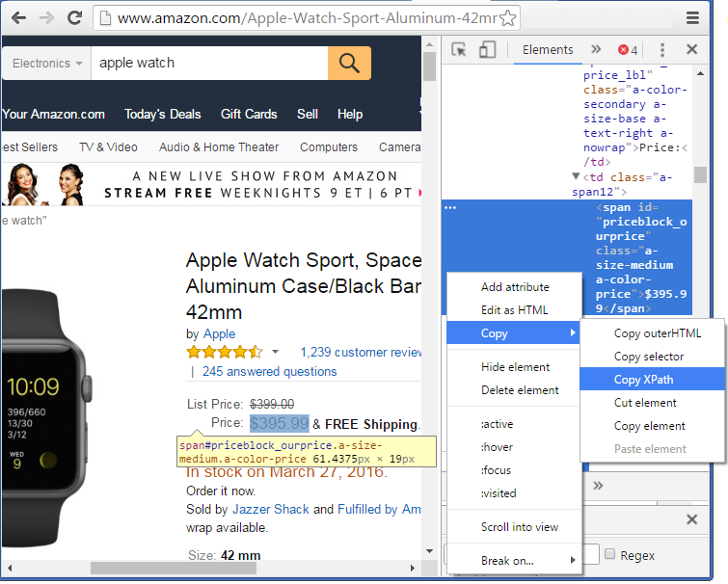
Task: Switch to the Elements tab
Action: click(x=548, y=50)
